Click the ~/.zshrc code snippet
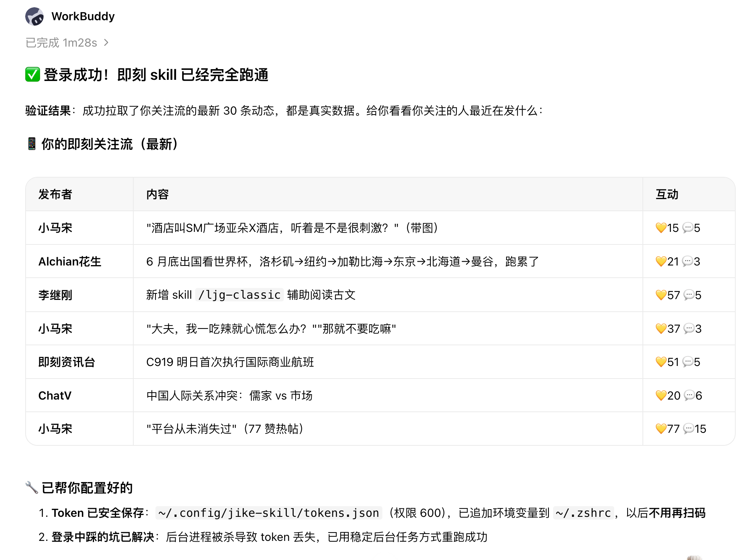 pyautogui.click(x=583, y=513)
